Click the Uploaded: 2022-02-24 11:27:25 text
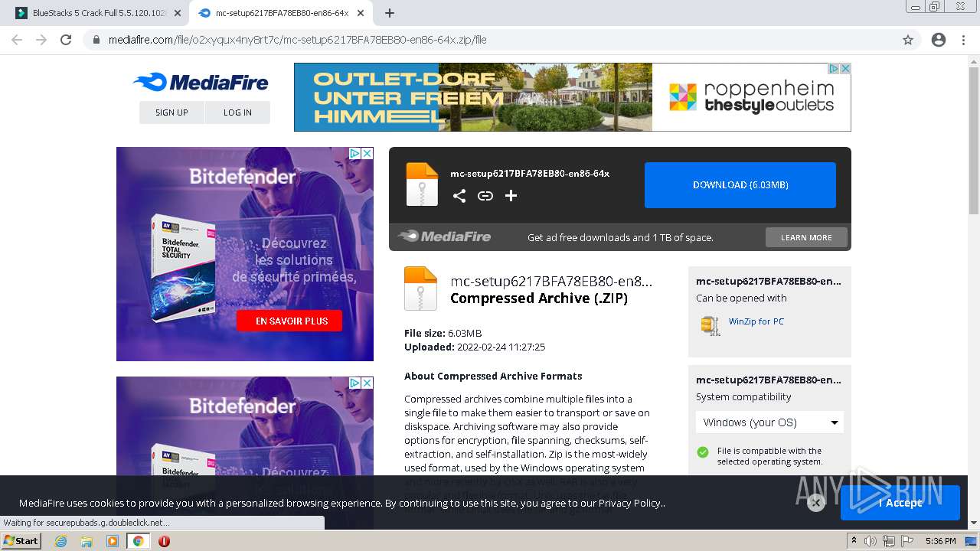This screenshot has width=980, height=551. point(475,347)
